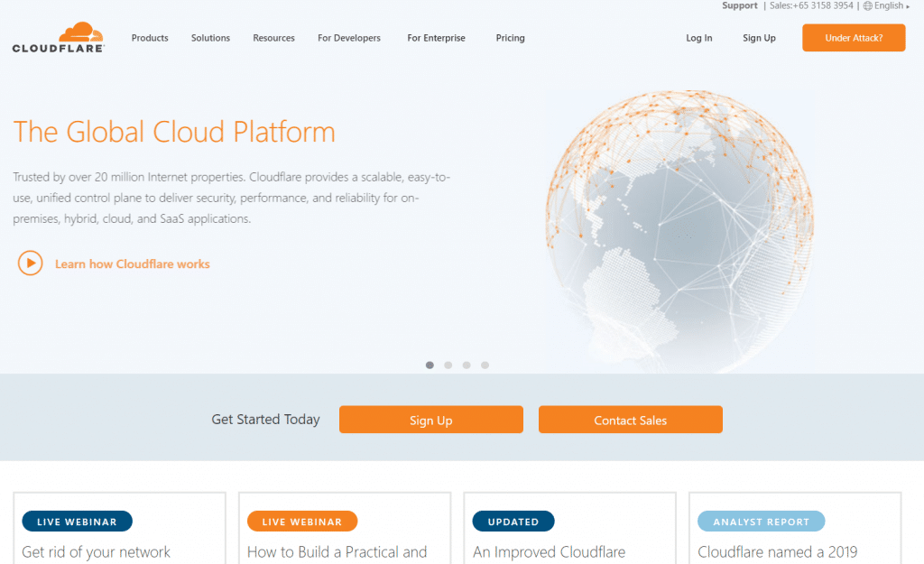Open the Resources navigation menu
This screenshot has width=924, height=564.
point(273,38)
